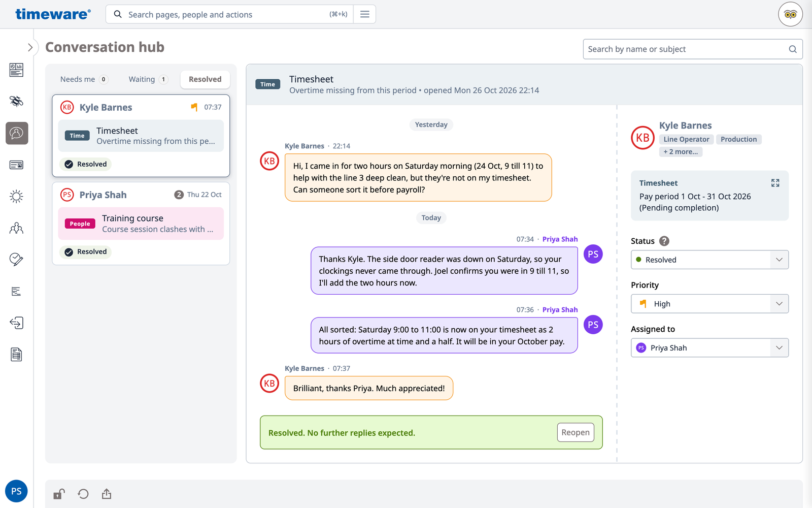The height and width of the screenshot is (508, 812).
Task: Select Priya Shah Training course conversation
Action: tap(141, 224)
